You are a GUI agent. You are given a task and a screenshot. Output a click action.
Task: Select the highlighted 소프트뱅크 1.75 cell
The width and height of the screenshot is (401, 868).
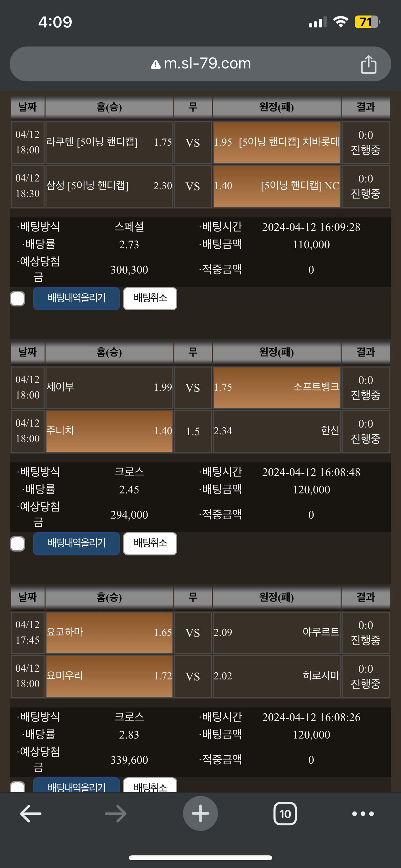(x=277, y=388)
